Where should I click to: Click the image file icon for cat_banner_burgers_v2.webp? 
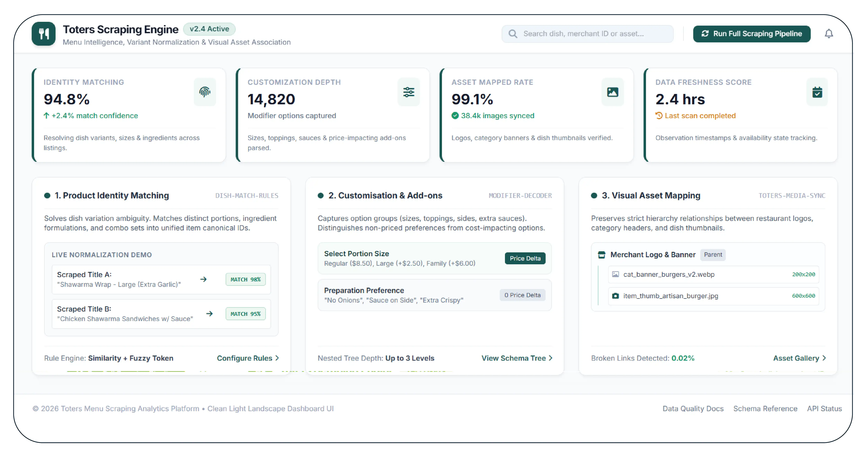(x=615, y=274)
